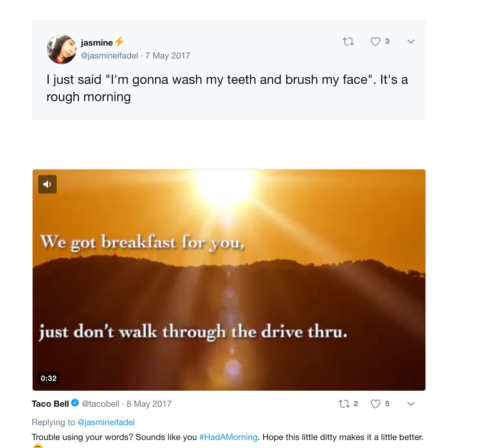Toggle the video sound speaker icon
Screen dimensions: 479x448
tap(47, 184)
